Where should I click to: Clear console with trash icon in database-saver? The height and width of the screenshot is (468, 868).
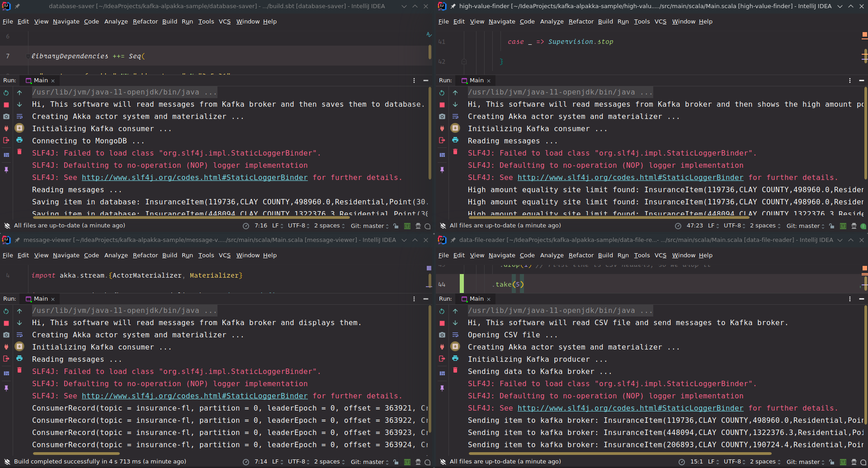[19, 151]
